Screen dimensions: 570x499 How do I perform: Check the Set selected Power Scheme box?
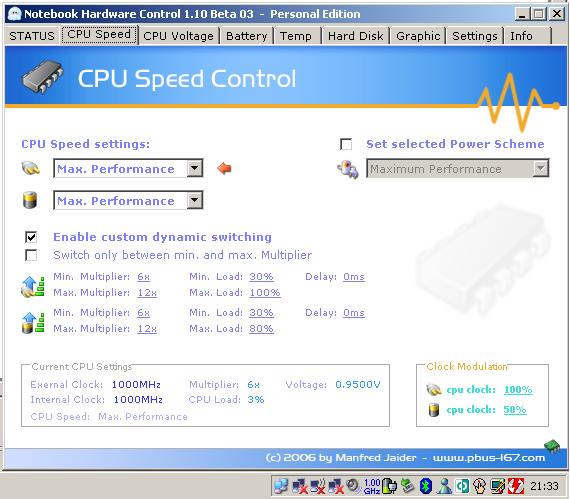click(x=346, y=144)
